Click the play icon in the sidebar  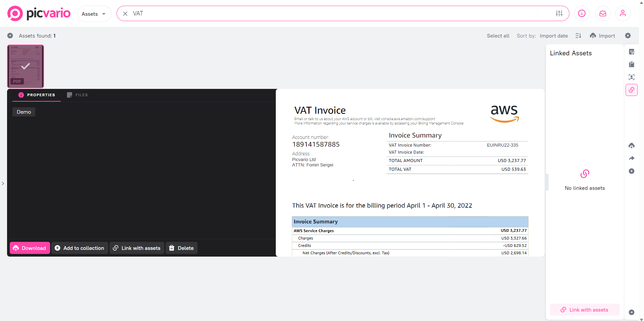point(632,171)
